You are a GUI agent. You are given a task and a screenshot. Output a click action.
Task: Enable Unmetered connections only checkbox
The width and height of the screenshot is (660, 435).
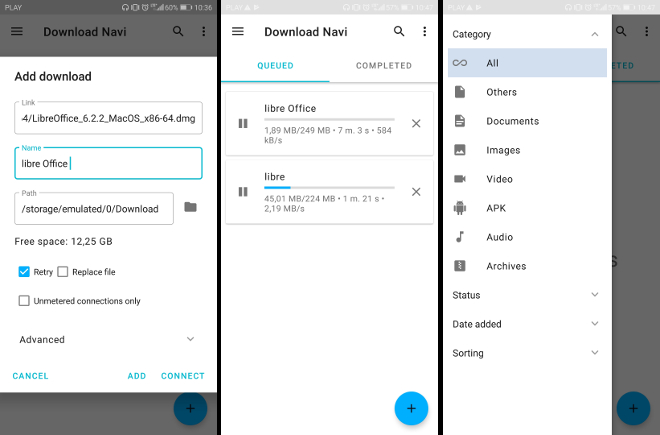[24, 301]
